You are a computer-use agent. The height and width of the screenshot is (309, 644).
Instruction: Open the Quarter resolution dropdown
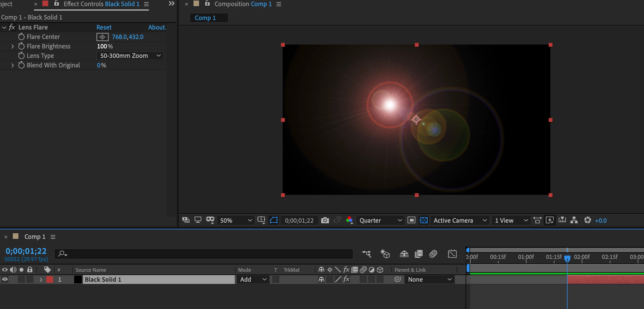click(380, 220)
